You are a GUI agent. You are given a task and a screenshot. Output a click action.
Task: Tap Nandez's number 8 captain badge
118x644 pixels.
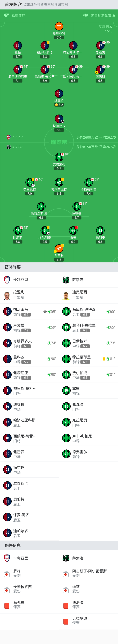pyautogui.click(x=100, y=70)
